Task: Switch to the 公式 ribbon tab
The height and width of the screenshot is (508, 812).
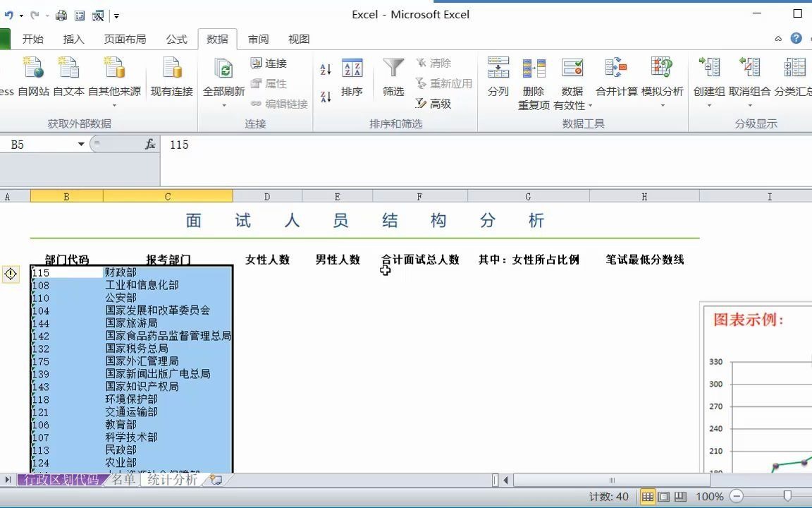Action: tap(176, 39)
